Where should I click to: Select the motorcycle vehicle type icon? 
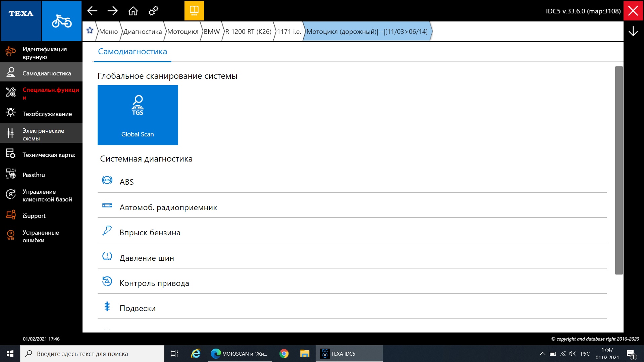tap(62, 21)
